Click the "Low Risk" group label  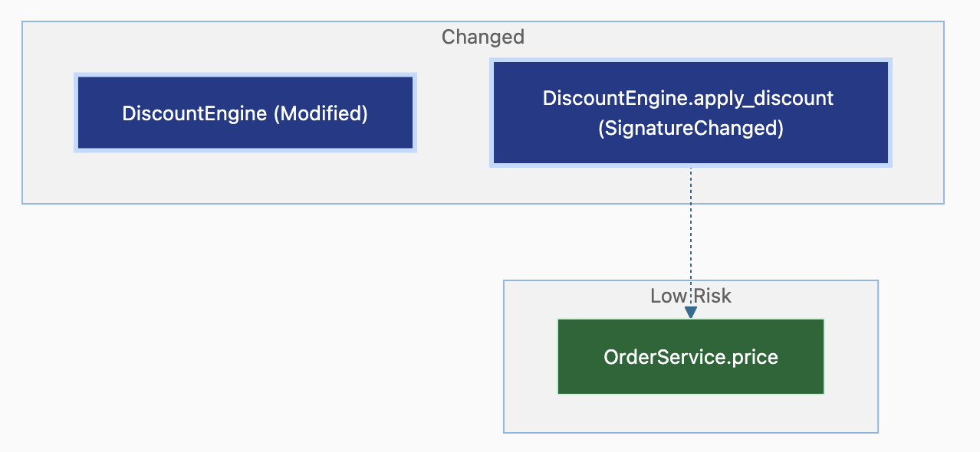coord(691,296)
